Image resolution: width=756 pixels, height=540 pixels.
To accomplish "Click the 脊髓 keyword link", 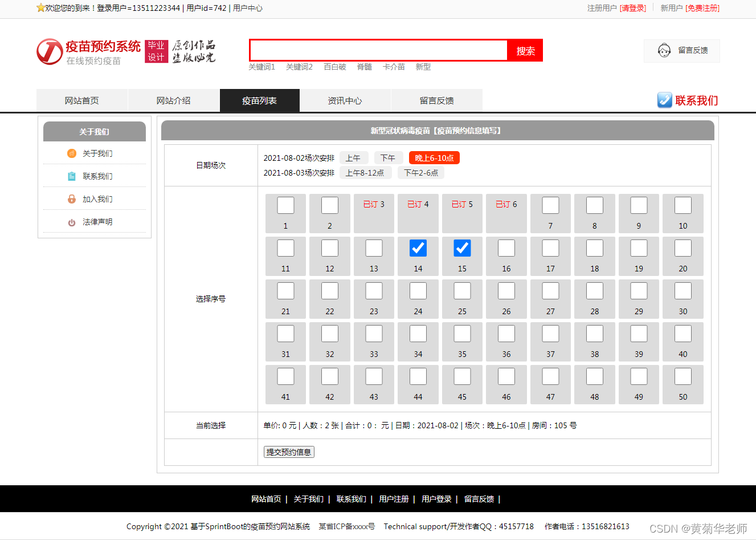I will pos(365,67).
